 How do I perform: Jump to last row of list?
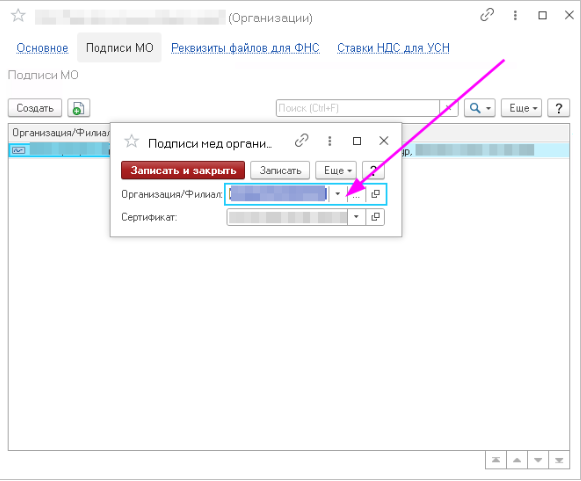tap(559, 460)
